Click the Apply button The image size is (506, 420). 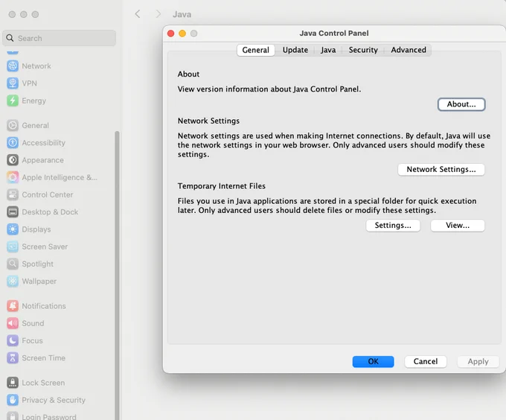click(478, 362)
